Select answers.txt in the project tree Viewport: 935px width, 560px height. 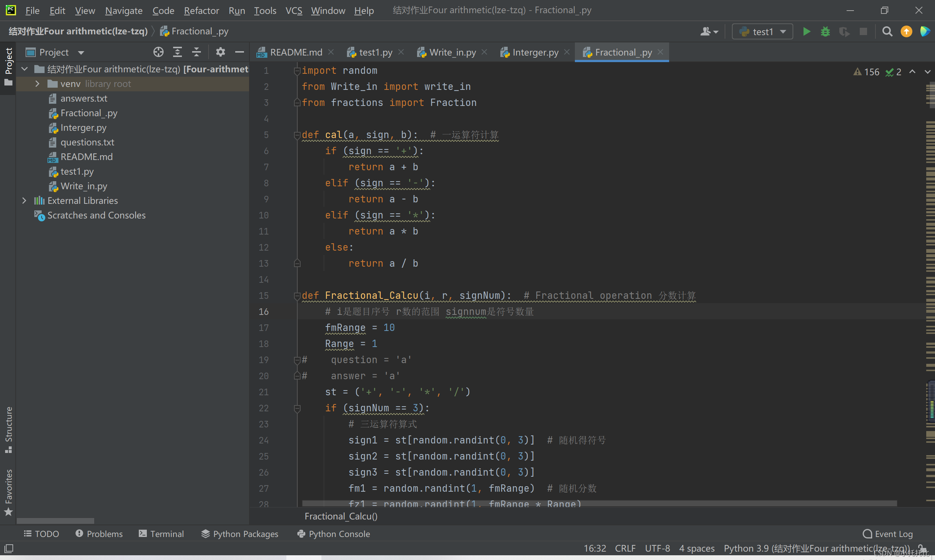pyautogui.click(x=84, y=99)
